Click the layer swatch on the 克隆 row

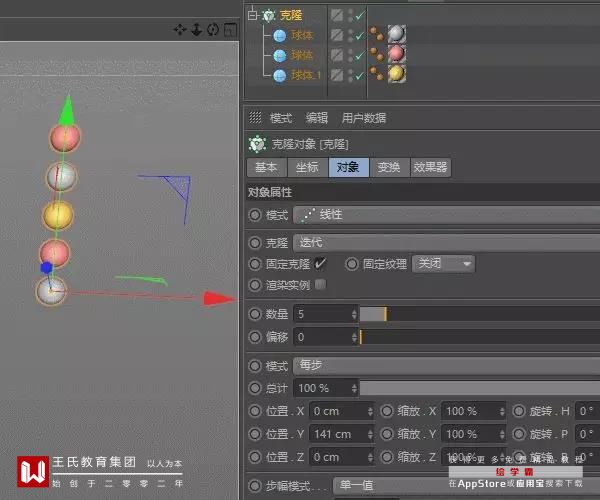click(x=337, y=15)
